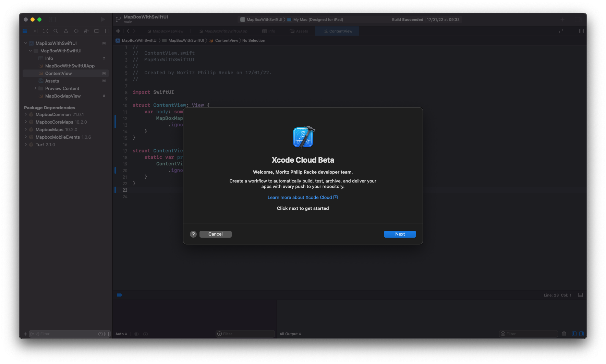Open the Source Control navigator
Image resolution: width=606 pixels, height=364 pixels.
(35, 31)
